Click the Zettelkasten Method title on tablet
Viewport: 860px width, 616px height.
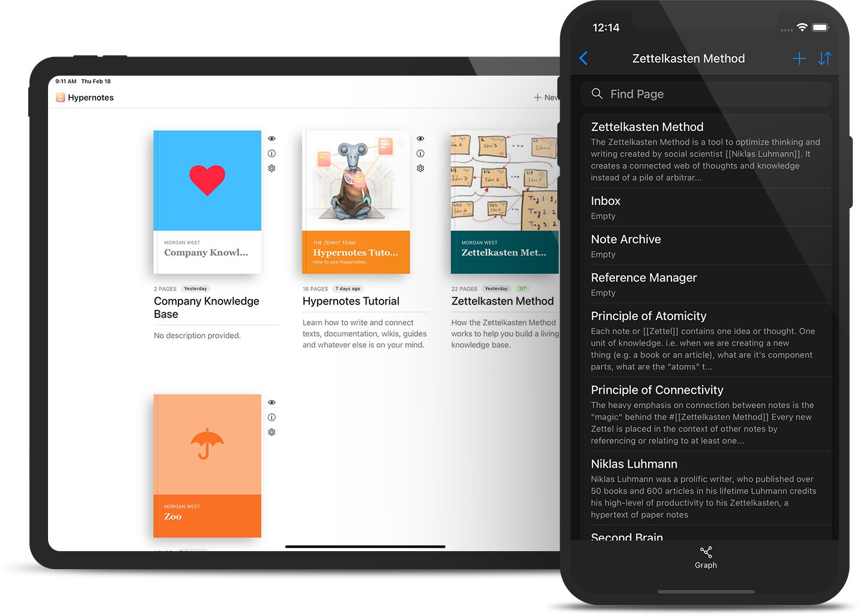503,301
